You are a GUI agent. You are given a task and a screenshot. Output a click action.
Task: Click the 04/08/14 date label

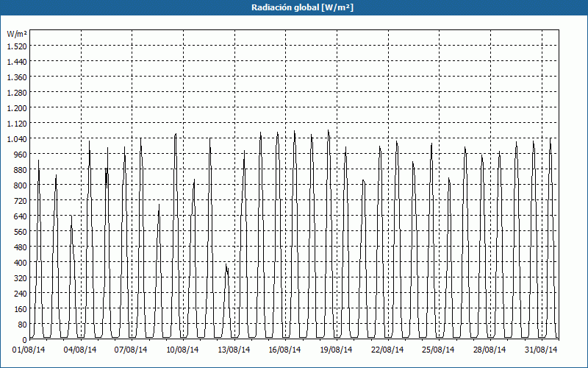point(80,350)
